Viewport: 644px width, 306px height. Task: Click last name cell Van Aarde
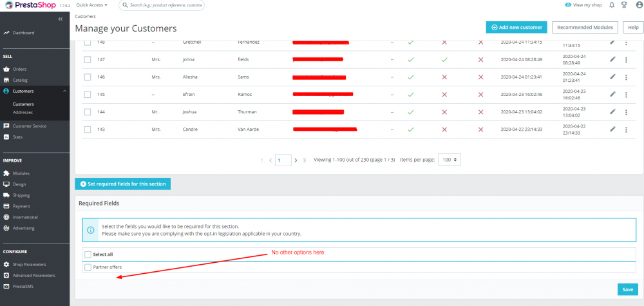(x=249, y=129)
